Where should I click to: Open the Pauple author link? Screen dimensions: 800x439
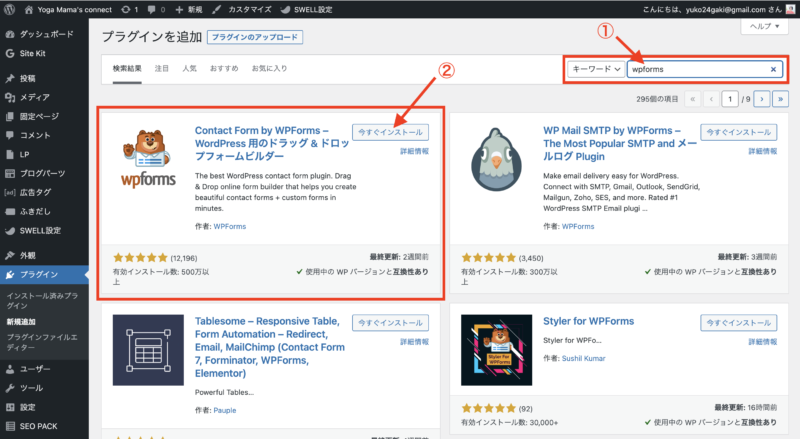pyautogui.click(x=224, y=410)
